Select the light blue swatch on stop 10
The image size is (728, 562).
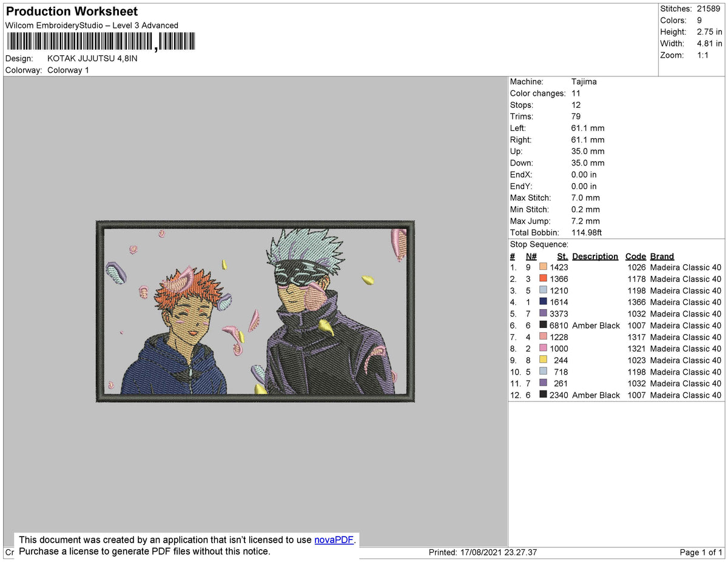pyautogui.click(x=542, y=372)
